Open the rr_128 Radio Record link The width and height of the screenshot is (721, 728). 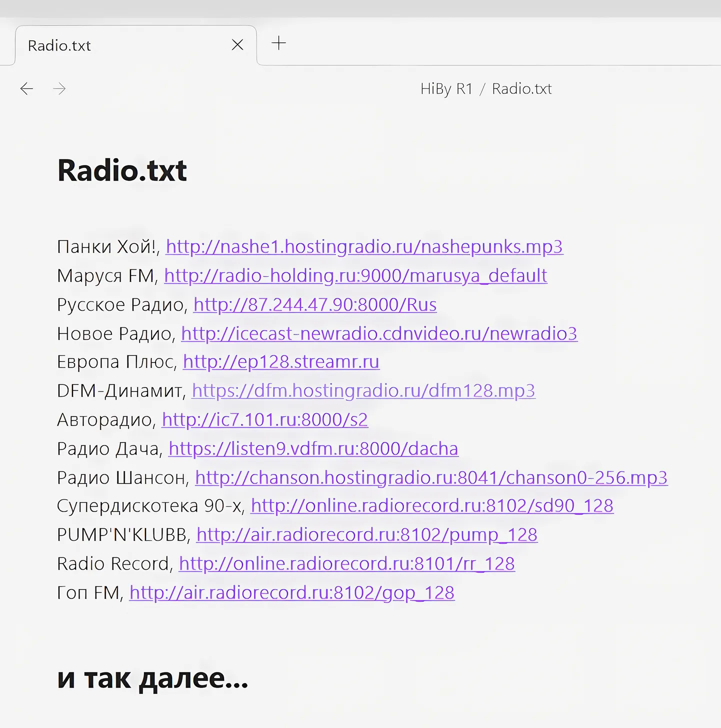[347, 564]
